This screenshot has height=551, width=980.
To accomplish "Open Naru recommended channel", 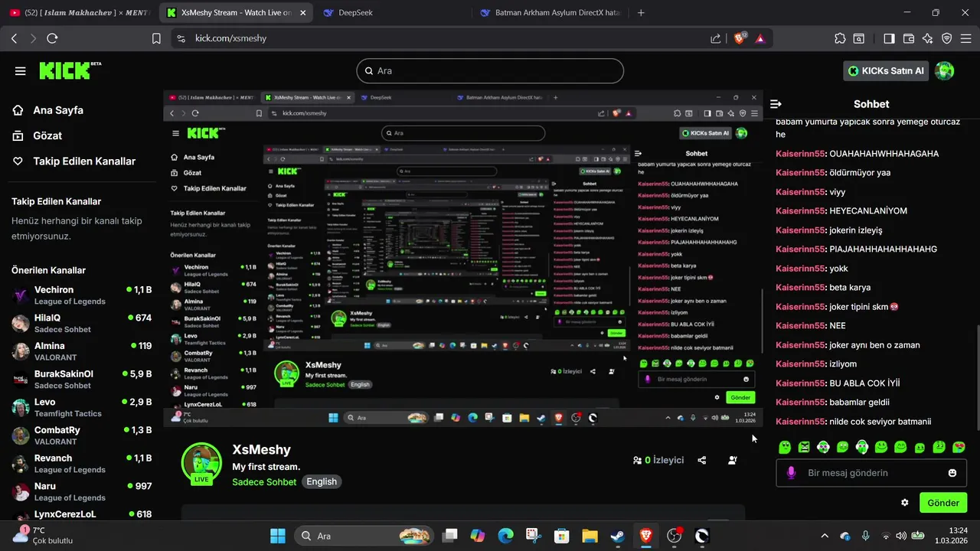I will (81, 491).
